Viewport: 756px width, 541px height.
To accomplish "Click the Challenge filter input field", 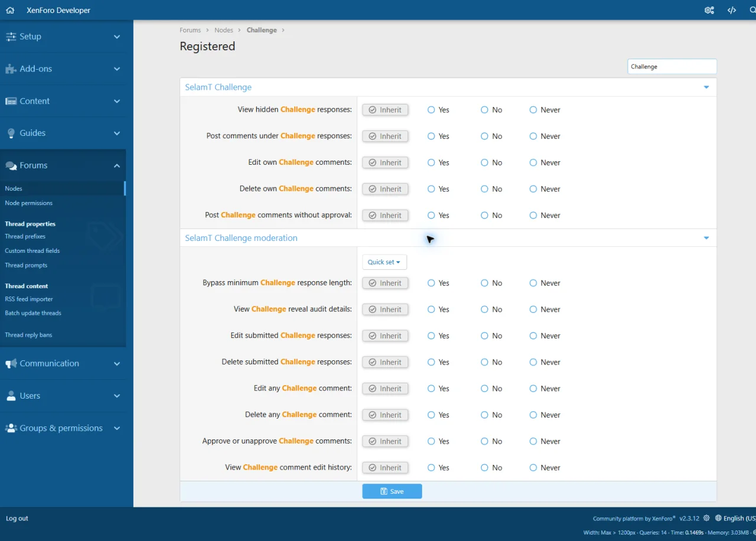I will (672, 67).
